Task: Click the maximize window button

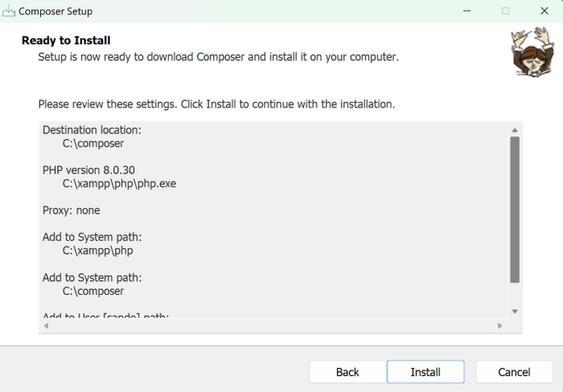Action: (x=505, y=11)
